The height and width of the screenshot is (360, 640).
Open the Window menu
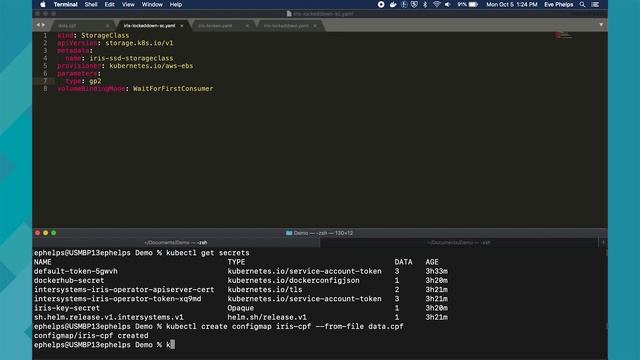click(152, 4)
